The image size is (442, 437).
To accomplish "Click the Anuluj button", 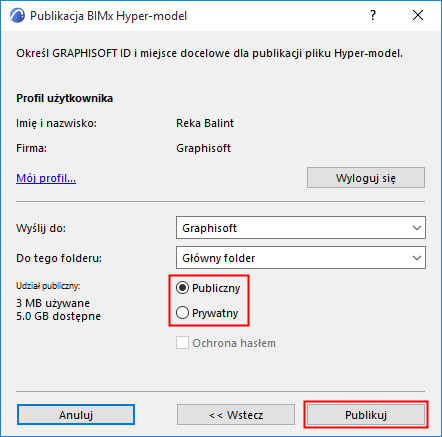I will point(76,415).
